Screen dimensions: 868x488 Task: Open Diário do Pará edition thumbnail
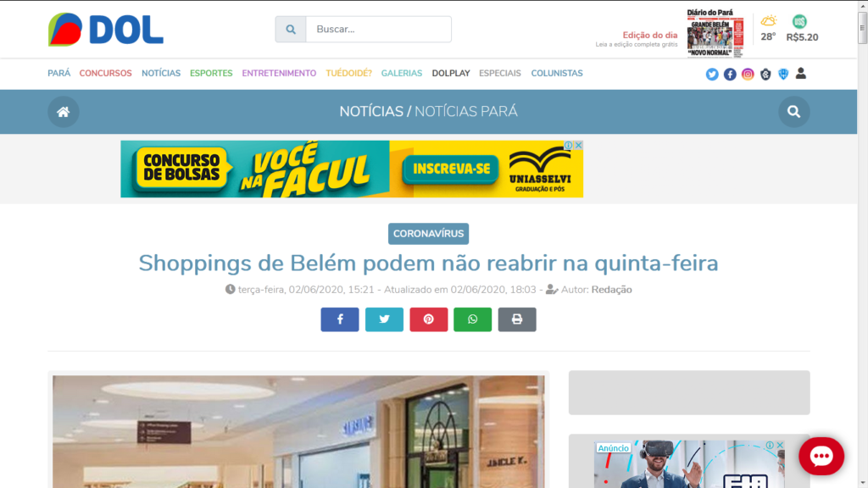(715, 33)
